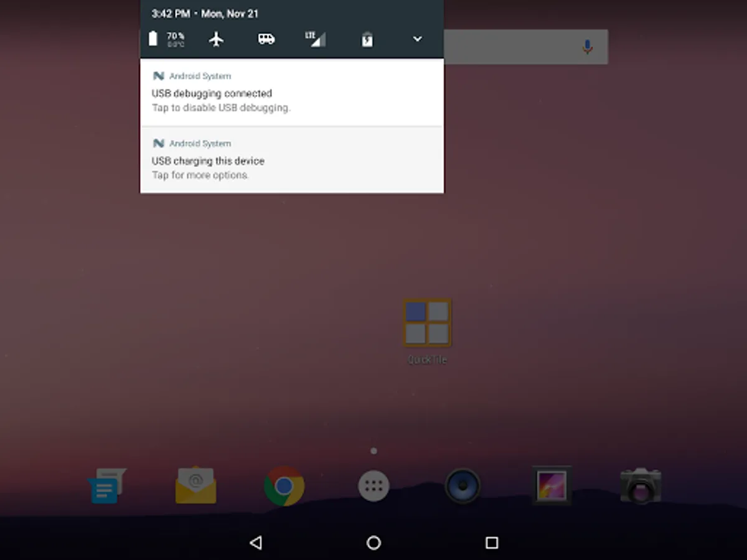Tap the battery saver quick tile
747x560 pixels.
point(367,40)
